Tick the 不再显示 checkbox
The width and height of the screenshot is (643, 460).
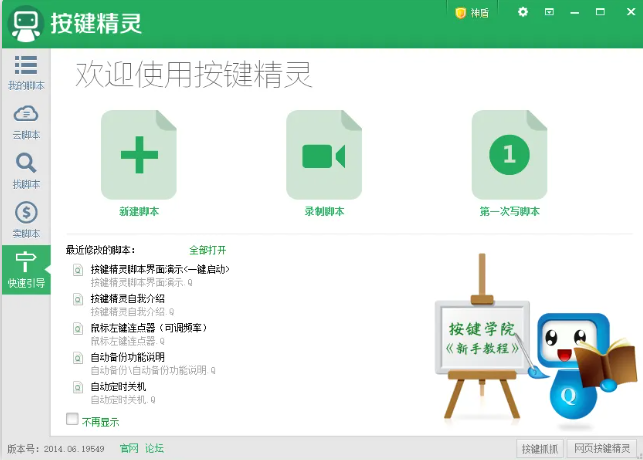pyautogui.click(x=72, y=419)
